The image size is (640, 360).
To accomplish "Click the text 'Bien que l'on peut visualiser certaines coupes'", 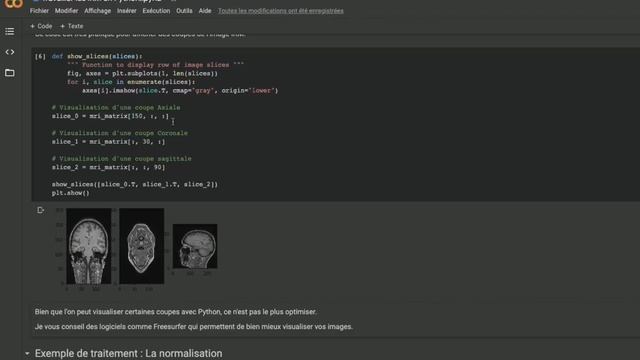I will coord(176,312).
